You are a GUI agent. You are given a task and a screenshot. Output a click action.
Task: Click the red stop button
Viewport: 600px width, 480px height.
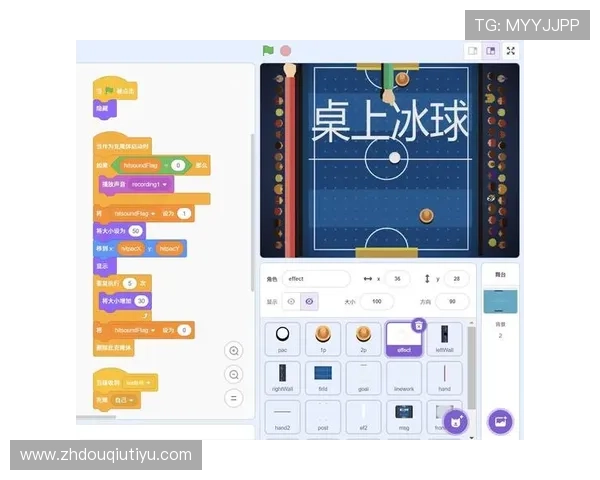pyautogui.click(x=285, y=51)
